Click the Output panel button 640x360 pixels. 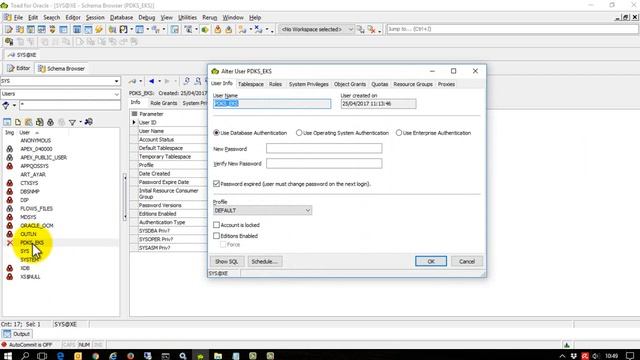click(x=17, y=334)
